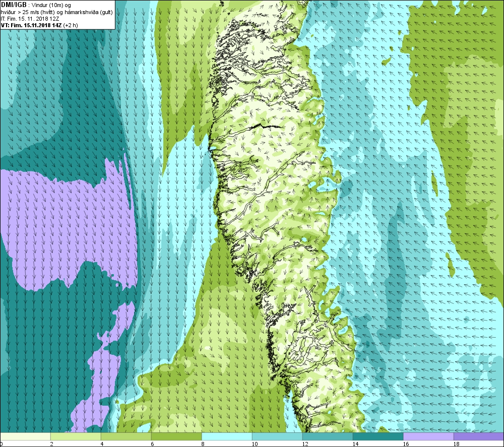
Task: Click the legend scale label "14"
Action: tap(356, 444)
